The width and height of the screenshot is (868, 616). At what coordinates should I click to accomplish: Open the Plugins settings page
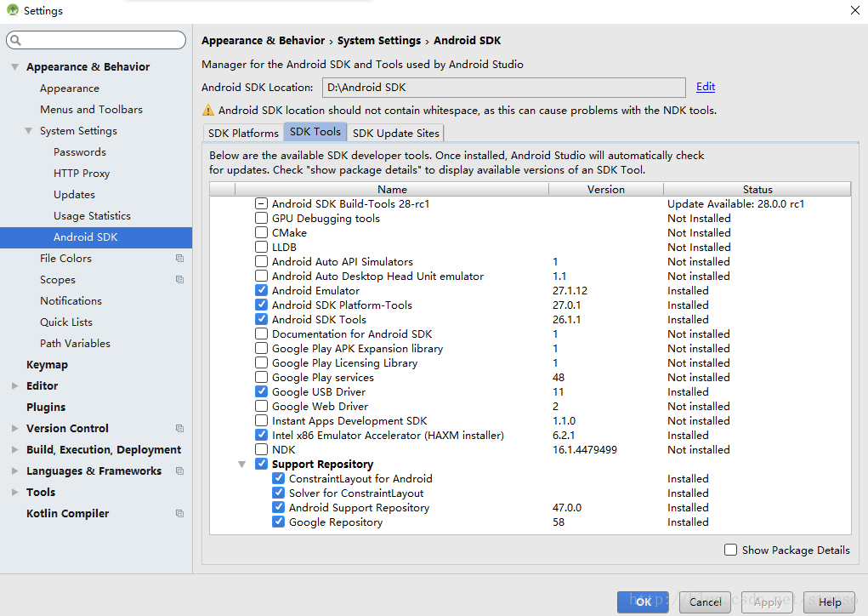point(46,408)
